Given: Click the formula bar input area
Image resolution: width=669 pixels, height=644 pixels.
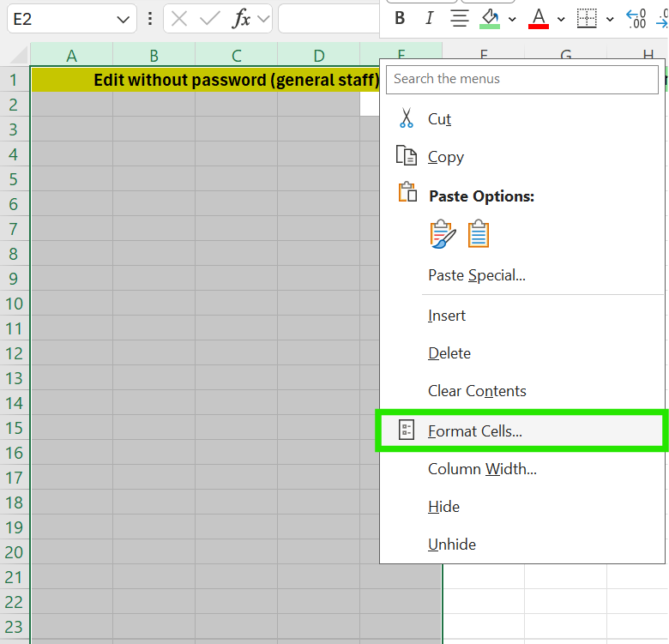Looking at the screenshot, I should tap(328, 19).
